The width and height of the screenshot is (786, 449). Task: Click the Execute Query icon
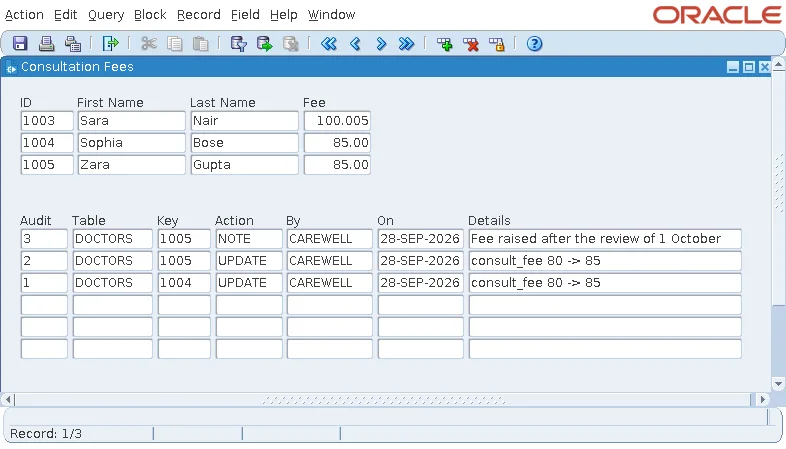pyautogui.click(x=265, y=44)
